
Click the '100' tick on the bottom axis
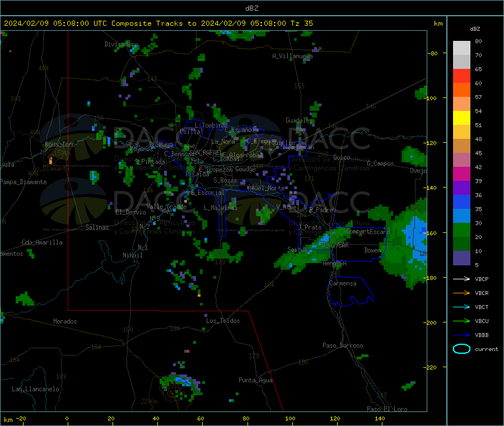pos(290,418)
